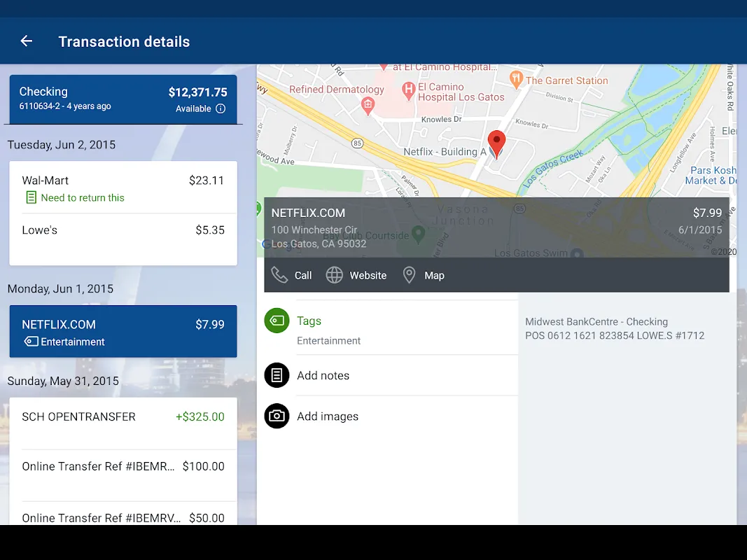Viewport: 747px width, 560px height.
Task: Select the NETFLIX.COM $7.99 transaction
Action: coord(123,331)
